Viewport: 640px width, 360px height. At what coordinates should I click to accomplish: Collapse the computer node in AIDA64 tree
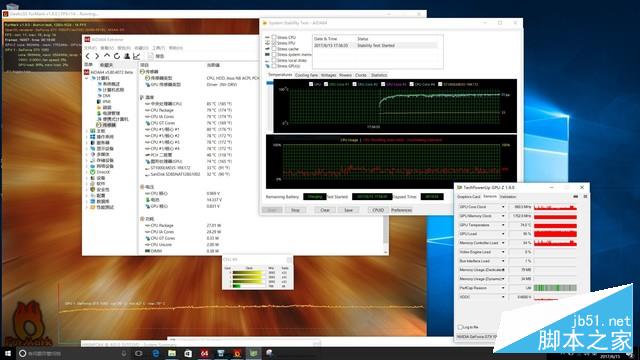point(87,78)
